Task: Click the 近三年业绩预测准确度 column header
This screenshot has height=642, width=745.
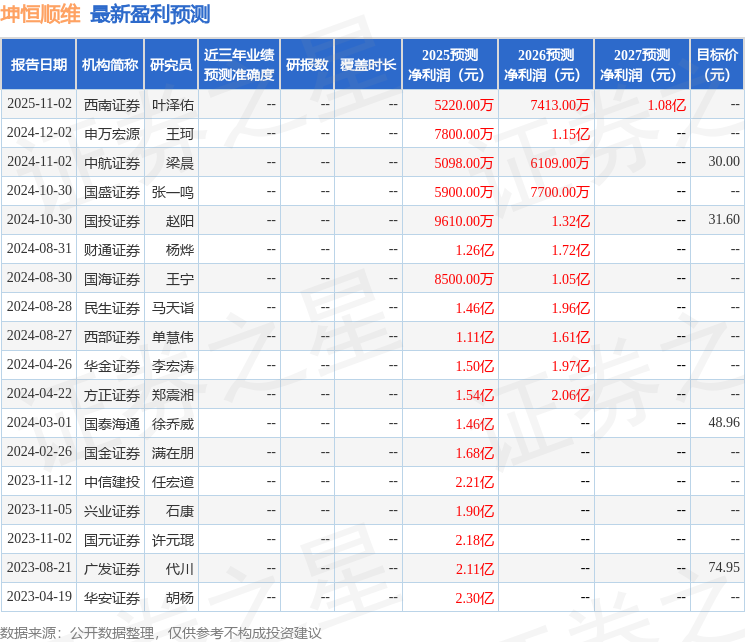Action: (x=239, y=65)
